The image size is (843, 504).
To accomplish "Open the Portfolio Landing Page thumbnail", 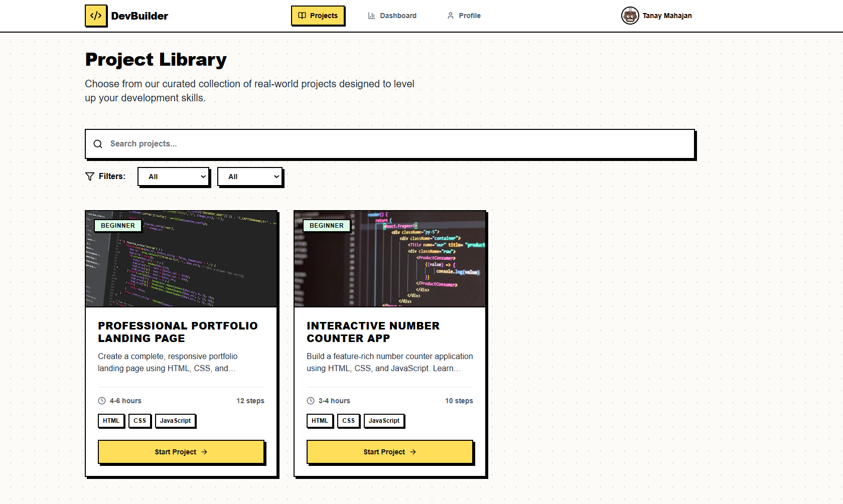I will point(181,259).
